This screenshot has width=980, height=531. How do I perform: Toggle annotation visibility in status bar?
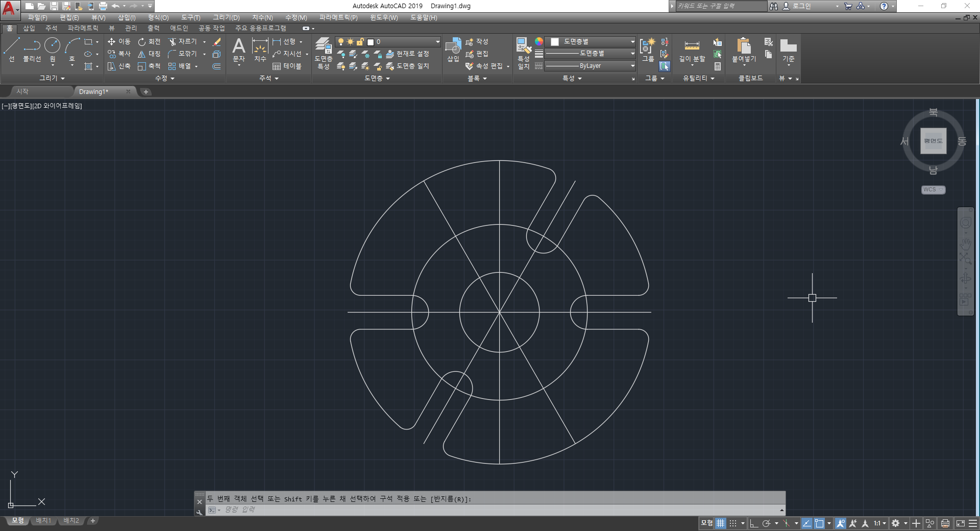coord(841,523)
